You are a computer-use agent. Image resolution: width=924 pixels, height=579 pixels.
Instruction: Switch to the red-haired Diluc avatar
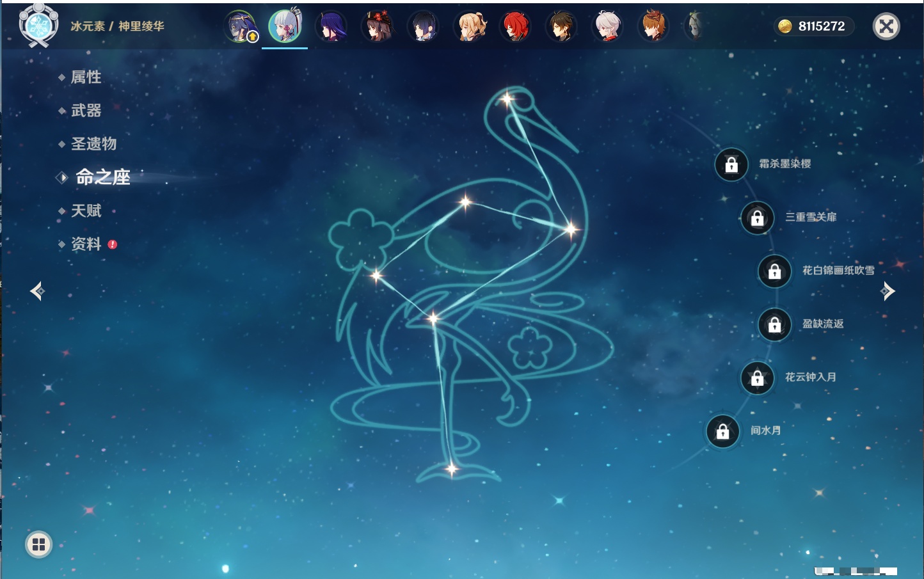[x=516, y=27]
